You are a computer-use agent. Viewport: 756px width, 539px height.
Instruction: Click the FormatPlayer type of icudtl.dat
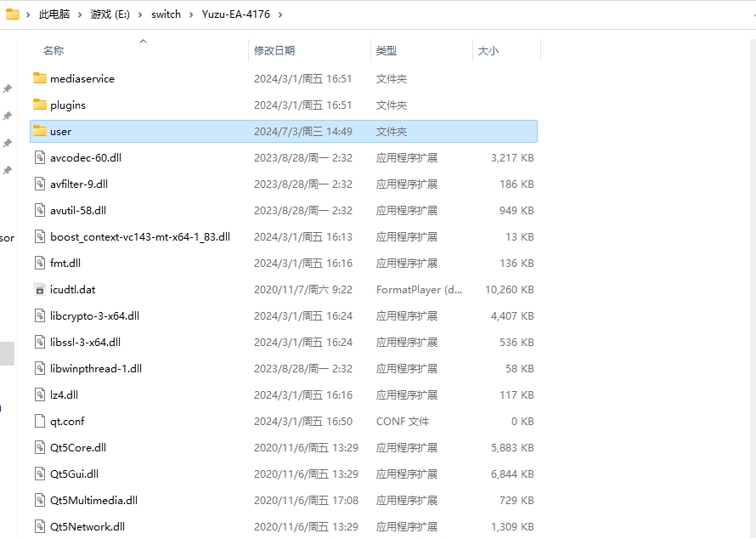pos(419,290)
